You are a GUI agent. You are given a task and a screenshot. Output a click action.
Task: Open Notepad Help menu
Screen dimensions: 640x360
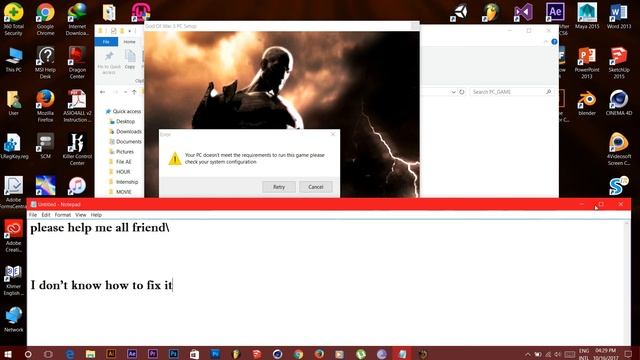[x=96, y=215]
